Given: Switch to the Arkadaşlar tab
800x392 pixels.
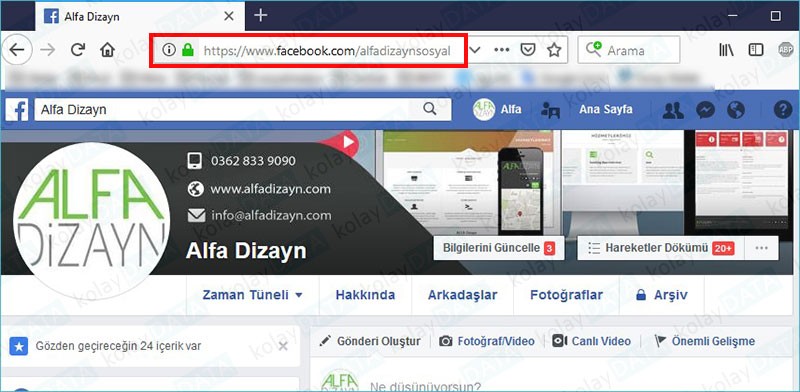Looking at the screenshot, I should pyautogui.click(x=462, y=295).
